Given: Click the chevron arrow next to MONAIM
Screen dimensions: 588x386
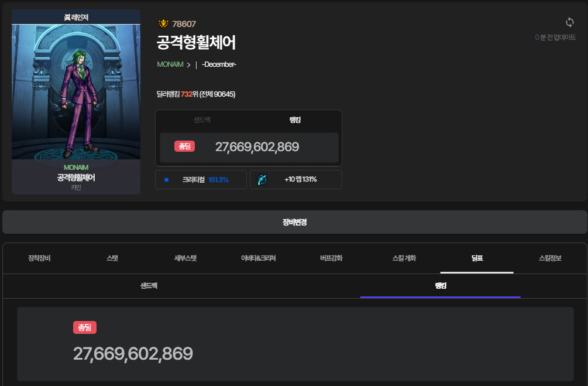Looking at the screenshot, I should (x=188, y=65).
